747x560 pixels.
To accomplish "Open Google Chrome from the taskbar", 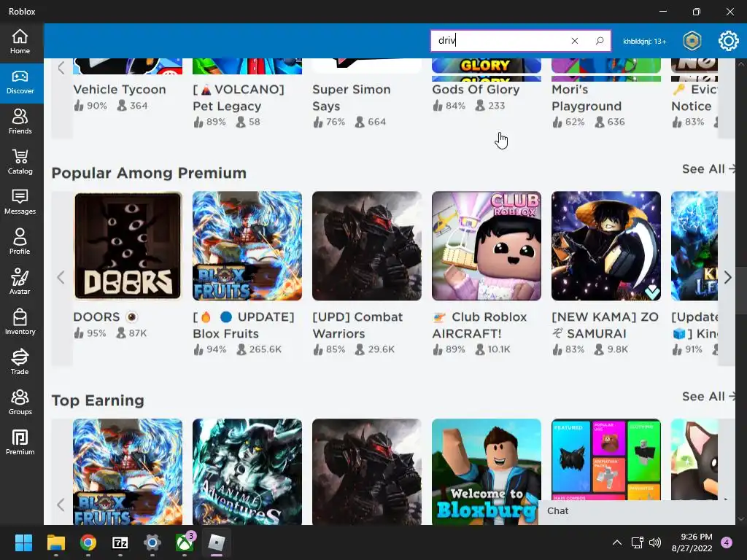I will coord(88,542).
